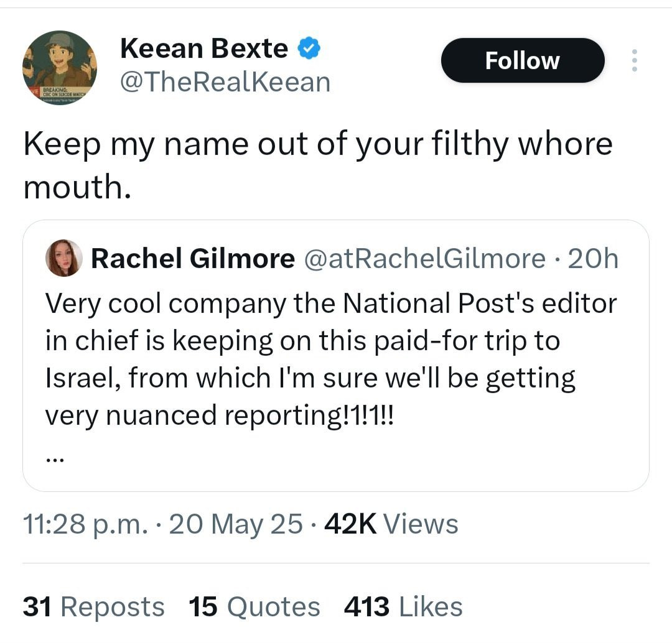Show the 31 Reposts list
Viewport: 672px width, 643px height.
click(x=94, y=607)
